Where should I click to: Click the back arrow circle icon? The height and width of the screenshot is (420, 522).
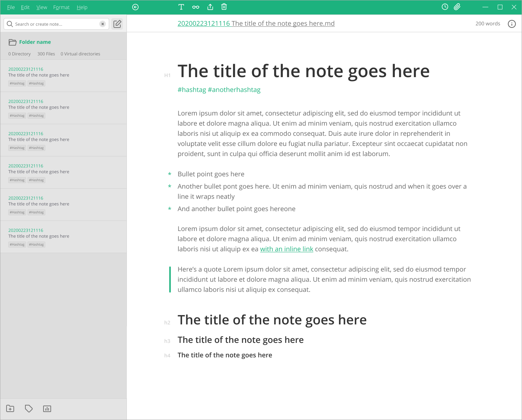[x=135, y=7]
